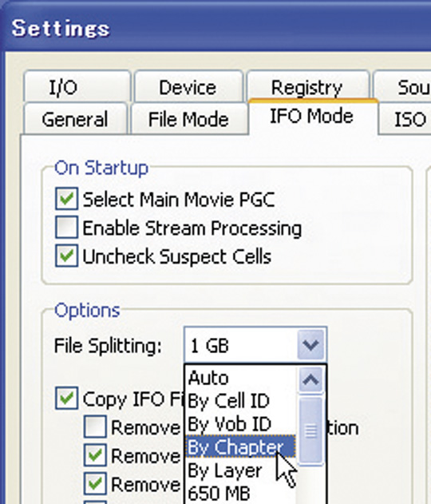Pick By Chapter in the list
Viewport: 431px width, 504px height.
tap(240, 446)
